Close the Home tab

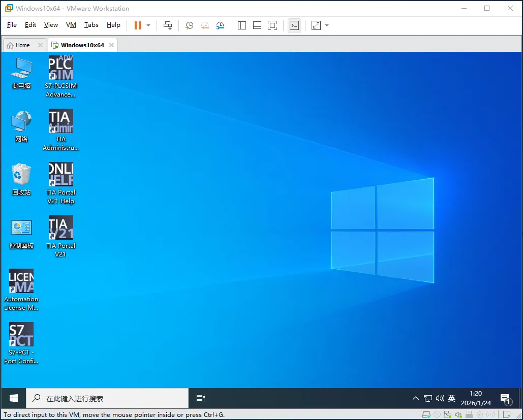[40, 45]
